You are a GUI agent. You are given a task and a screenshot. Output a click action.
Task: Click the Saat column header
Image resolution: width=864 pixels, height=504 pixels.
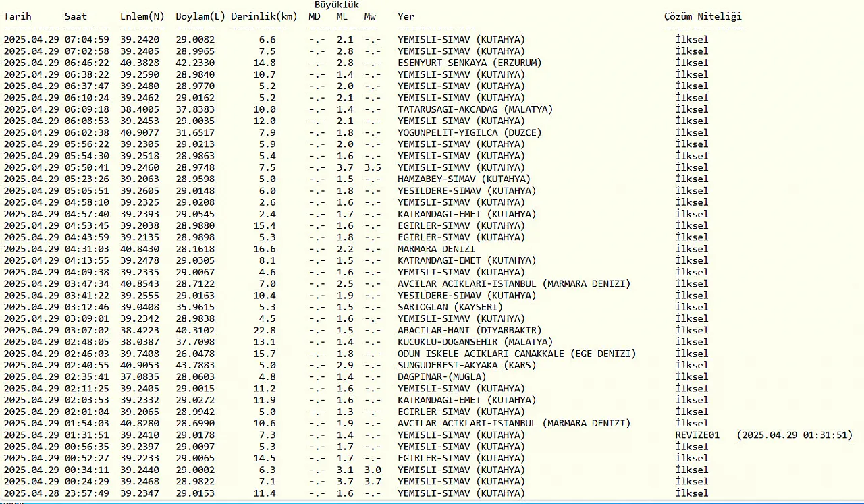point(76,16)
